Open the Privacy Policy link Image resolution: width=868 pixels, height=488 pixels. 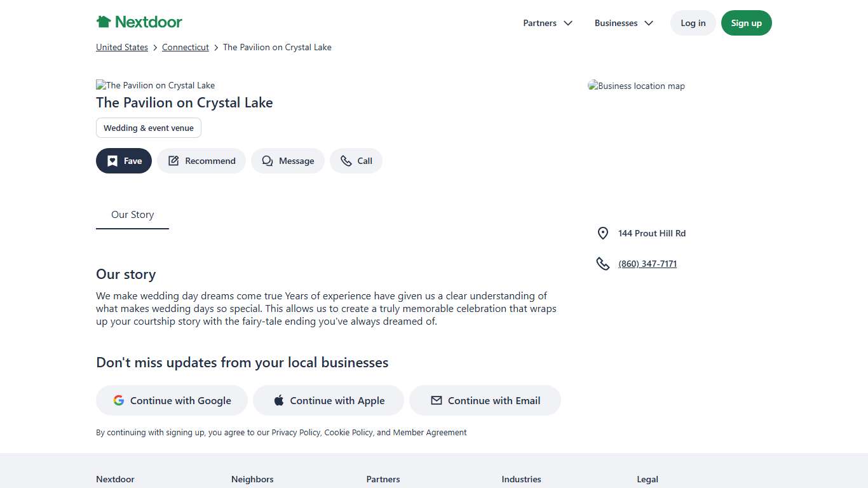295,432
